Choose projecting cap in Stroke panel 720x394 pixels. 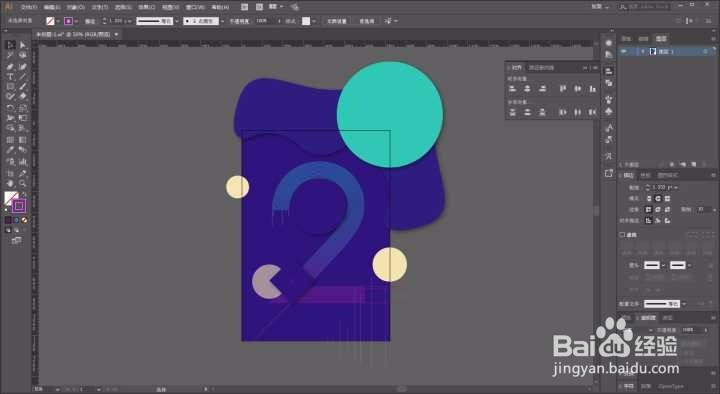(667, 198)
